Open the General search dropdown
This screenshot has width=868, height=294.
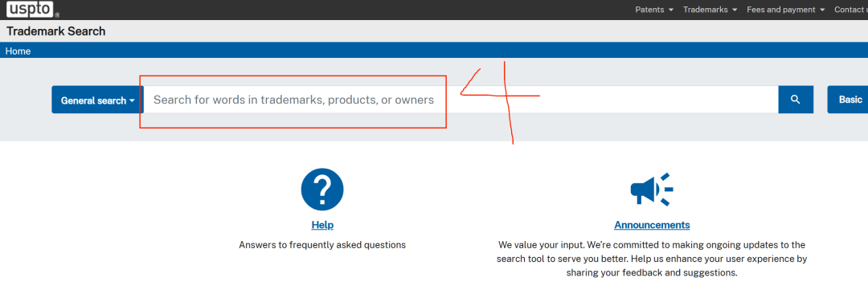[98, 100]
